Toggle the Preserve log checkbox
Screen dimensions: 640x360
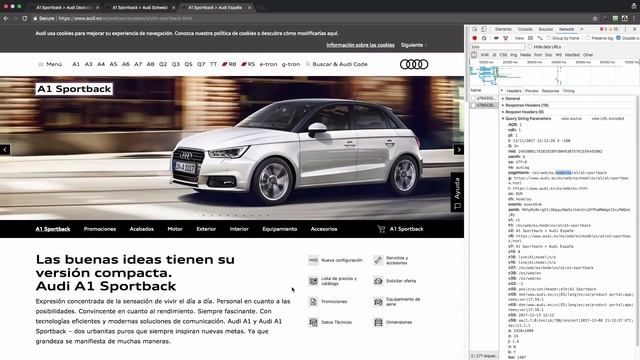[588, 38]
